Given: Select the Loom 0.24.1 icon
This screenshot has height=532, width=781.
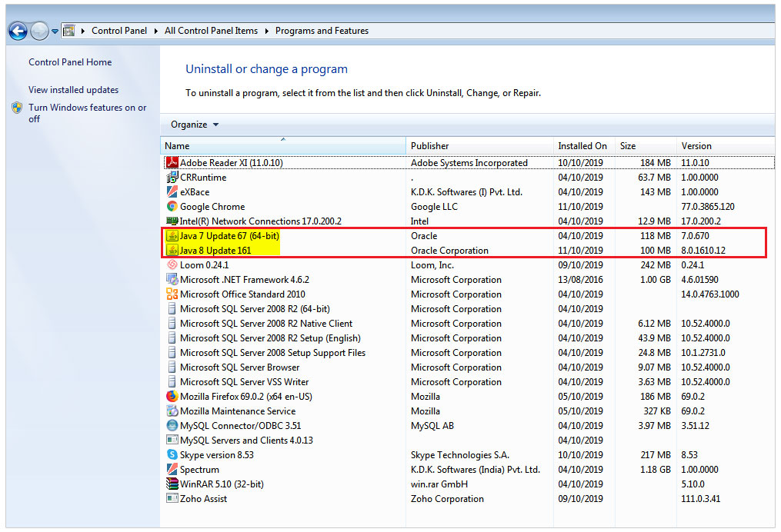Looking at the screenshot, I should click(x=172, y=264).
